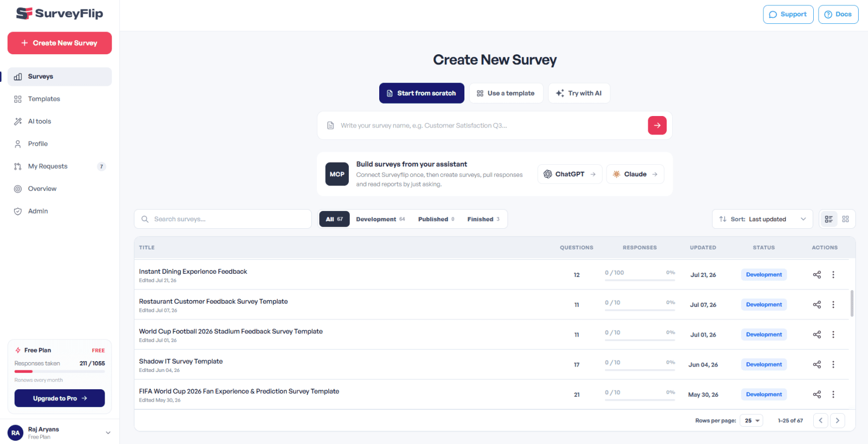
Task: Share the Shadow IT Survey Template
Action: tap(817, 364)
